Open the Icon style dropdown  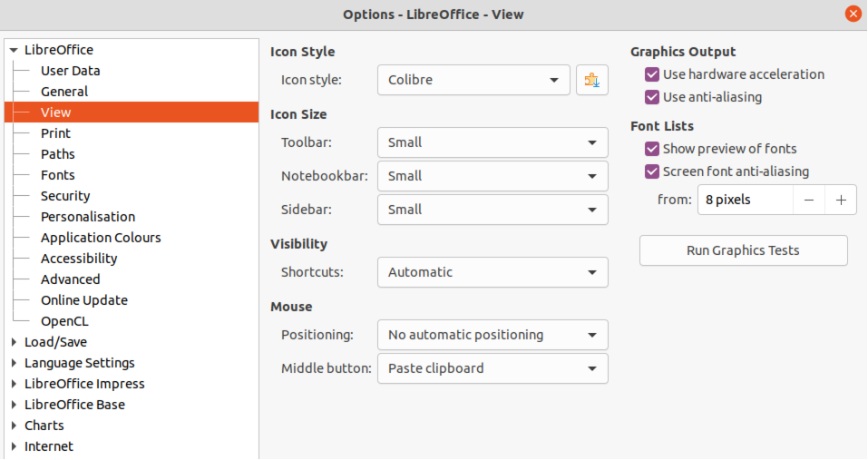[x=473, y=80]
